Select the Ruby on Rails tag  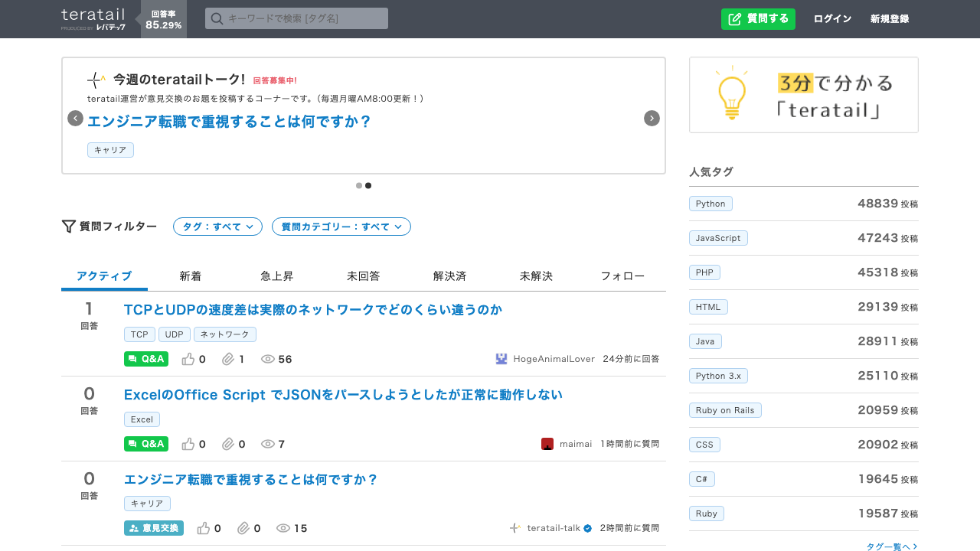tap(725, 409)
